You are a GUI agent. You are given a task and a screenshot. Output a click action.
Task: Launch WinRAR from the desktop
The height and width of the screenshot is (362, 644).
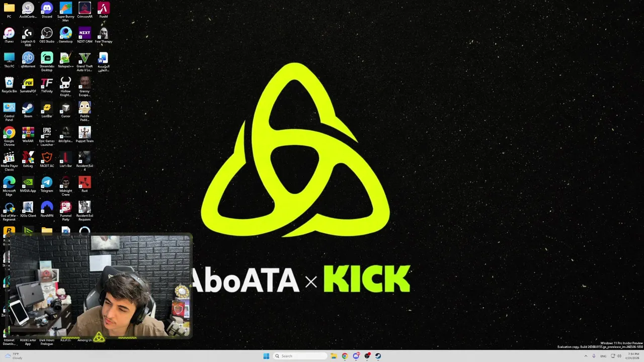point(28,135)
